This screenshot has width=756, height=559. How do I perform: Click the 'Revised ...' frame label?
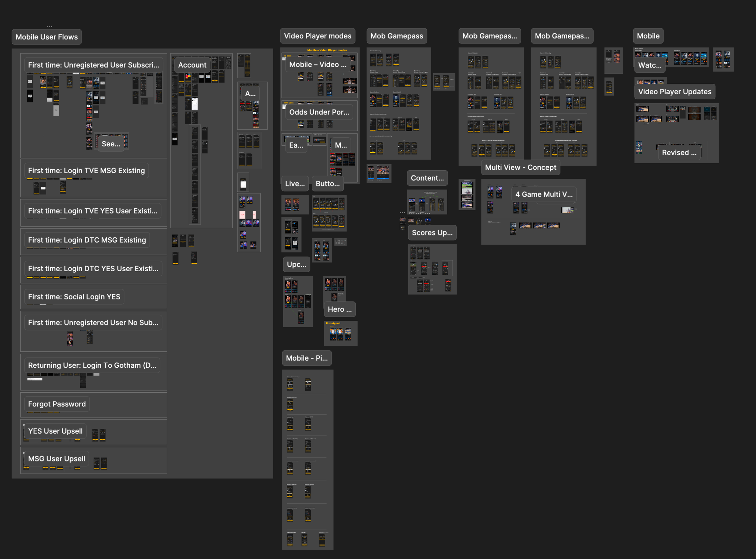(679, 153)
